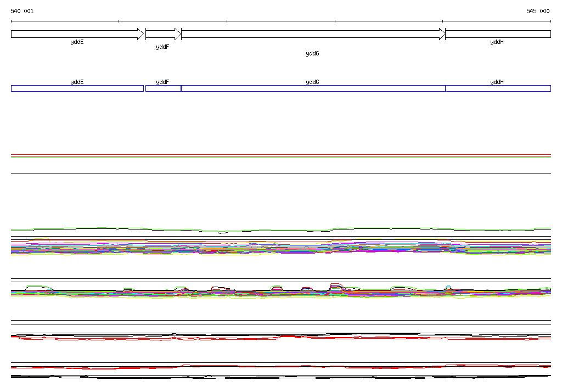Click the yddF label below its arrow

click(162, 47)
